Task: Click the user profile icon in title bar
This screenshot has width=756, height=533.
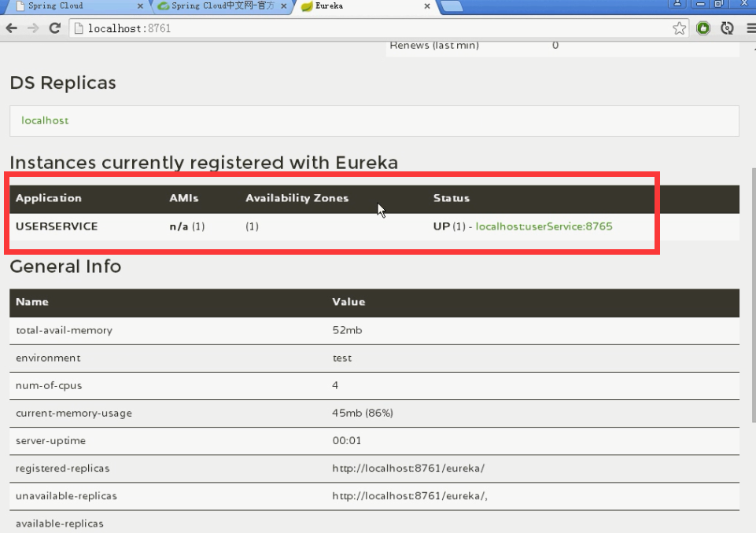Action: 677,4
